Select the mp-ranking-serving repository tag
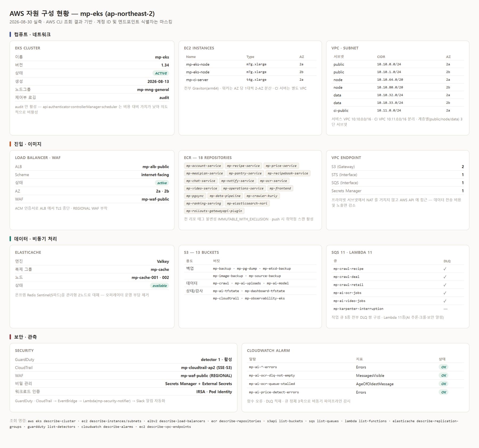Image resolution: width=479 pixels, height=448 pixels. point(204,203)
